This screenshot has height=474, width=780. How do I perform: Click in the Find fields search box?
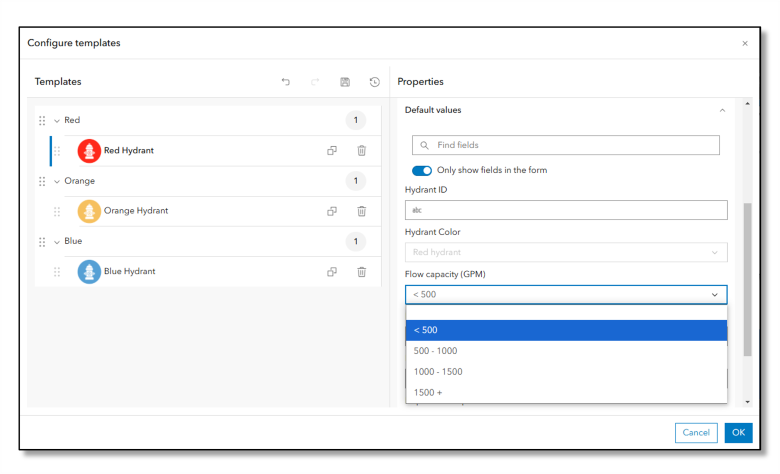(566, 145)
